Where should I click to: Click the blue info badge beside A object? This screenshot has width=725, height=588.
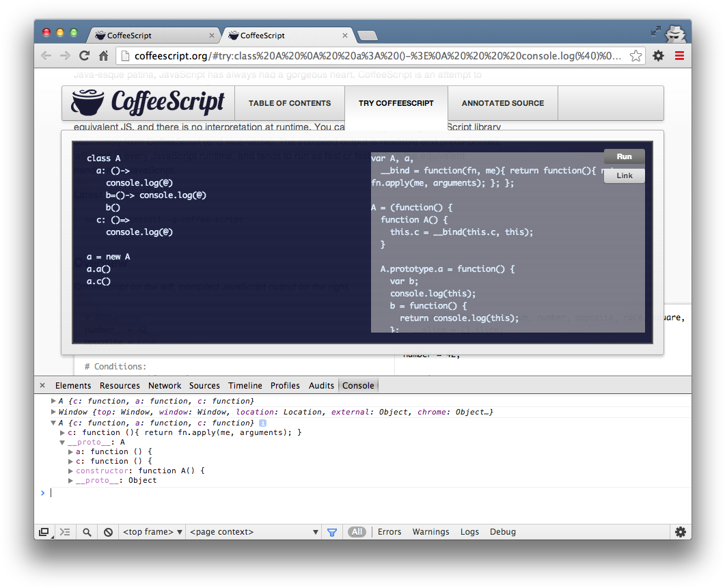coord(262,423)
